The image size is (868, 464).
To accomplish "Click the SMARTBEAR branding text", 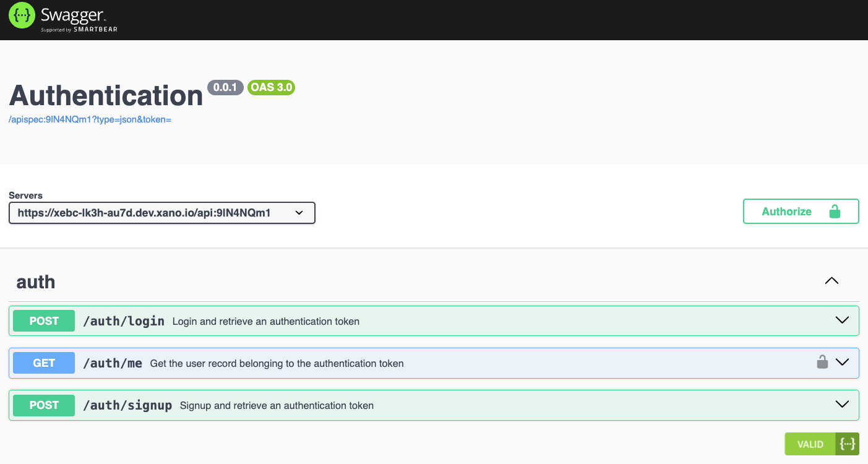I will (95, 28).
